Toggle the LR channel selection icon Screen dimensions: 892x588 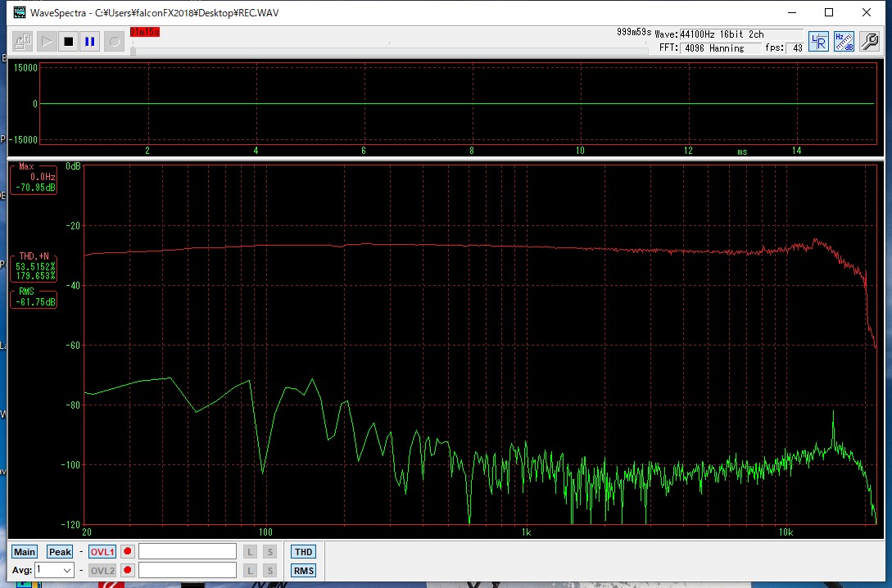[817, 42]
